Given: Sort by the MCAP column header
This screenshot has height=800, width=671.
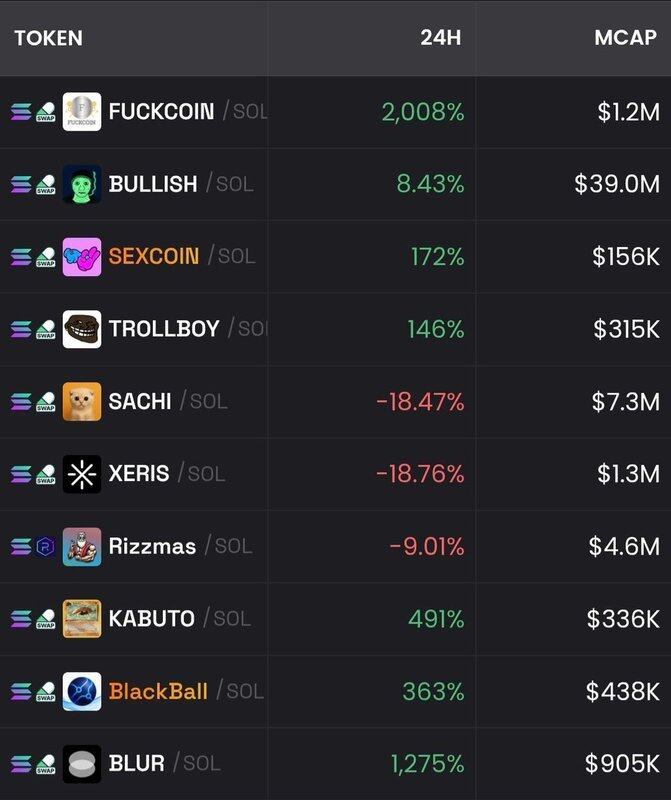Looking at the screenshot, I should click(625, 38).
